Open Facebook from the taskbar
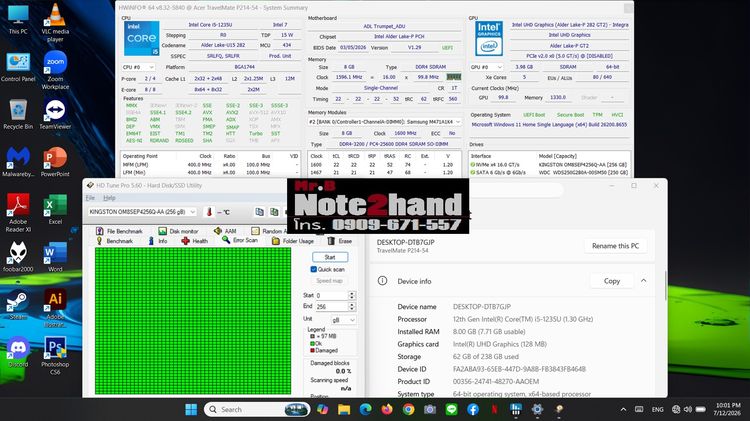The image size is (750, 421). [x=473, y=410]
